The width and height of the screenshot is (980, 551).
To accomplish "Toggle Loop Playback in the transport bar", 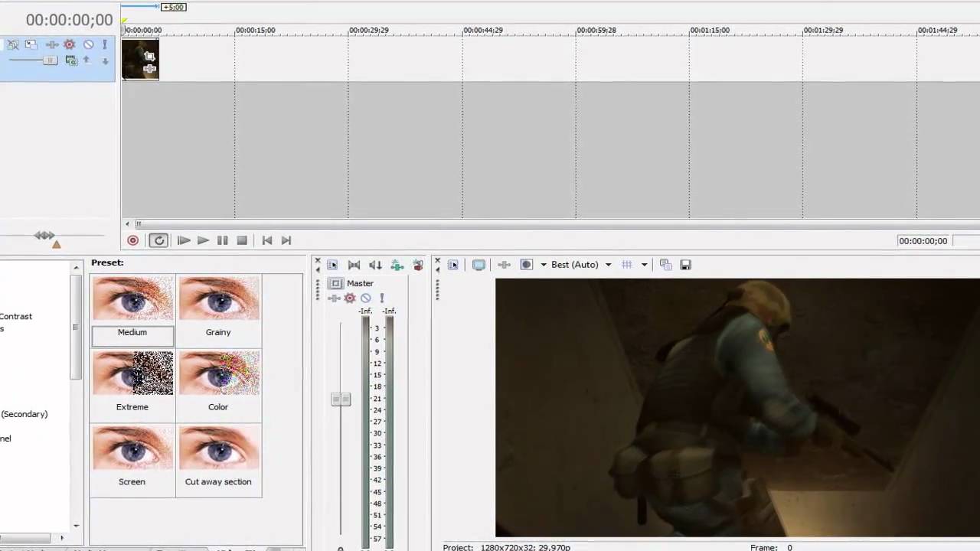I will (x=158, y=240).
